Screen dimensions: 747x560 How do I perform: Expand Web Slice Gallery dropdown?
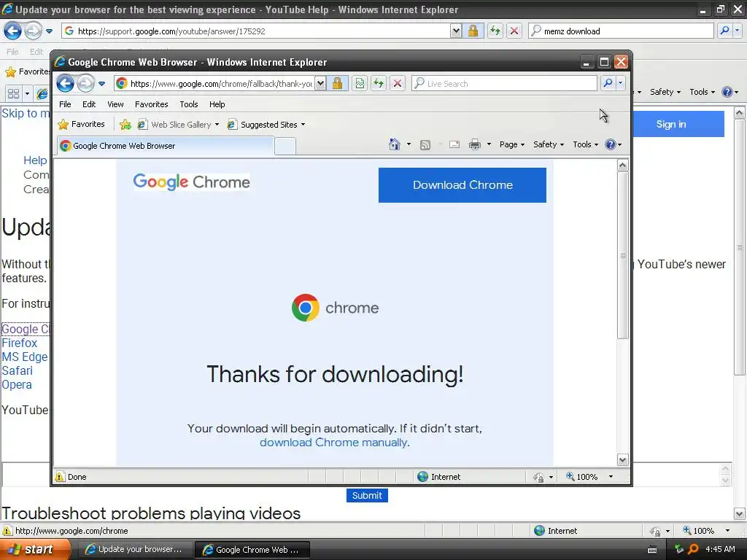click(217, 125)
